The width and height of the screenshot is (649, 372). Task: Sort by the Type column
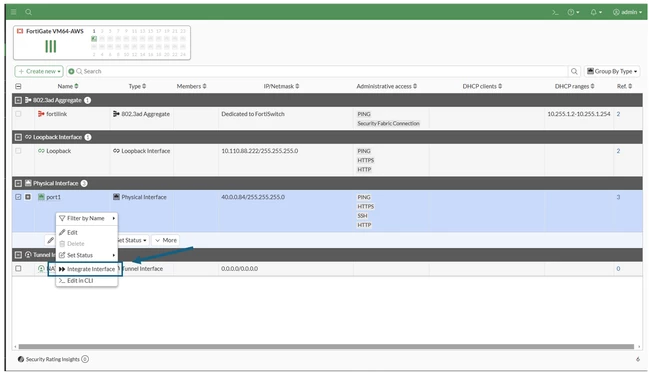tap(137, 86)
